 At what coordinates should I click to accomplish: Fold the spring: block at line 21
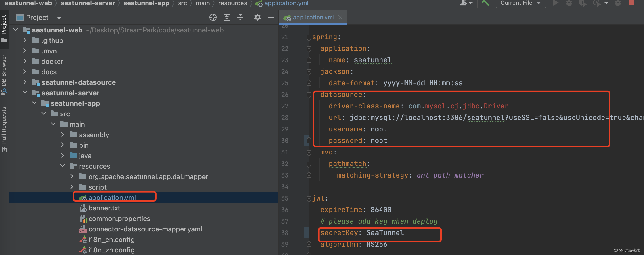[309, 37]
